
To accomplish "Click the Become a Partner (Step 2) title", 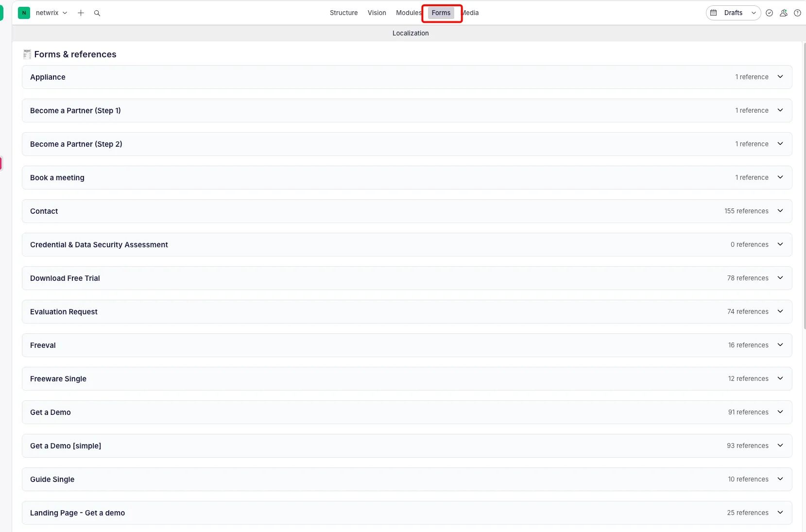I will point(76,144).
